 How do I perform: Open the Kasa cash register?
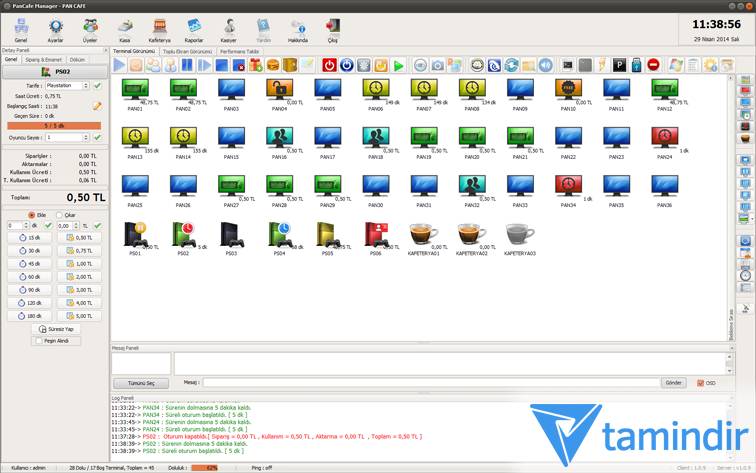pos(125,29)
